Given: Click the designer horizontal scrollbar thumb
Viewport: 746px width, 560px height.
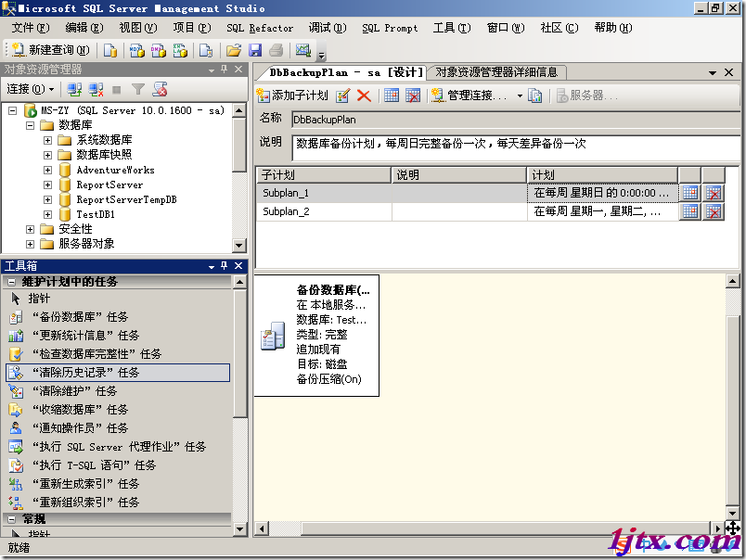Looking at the screenshot, I should (x=506, y=528).
